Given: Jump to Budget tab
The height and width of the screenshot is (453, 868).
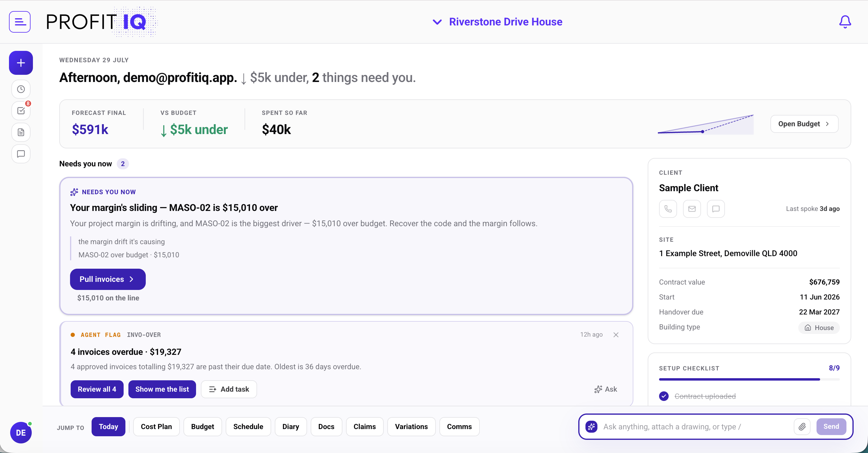Looking at the screenshot, I should pos(203,427).
